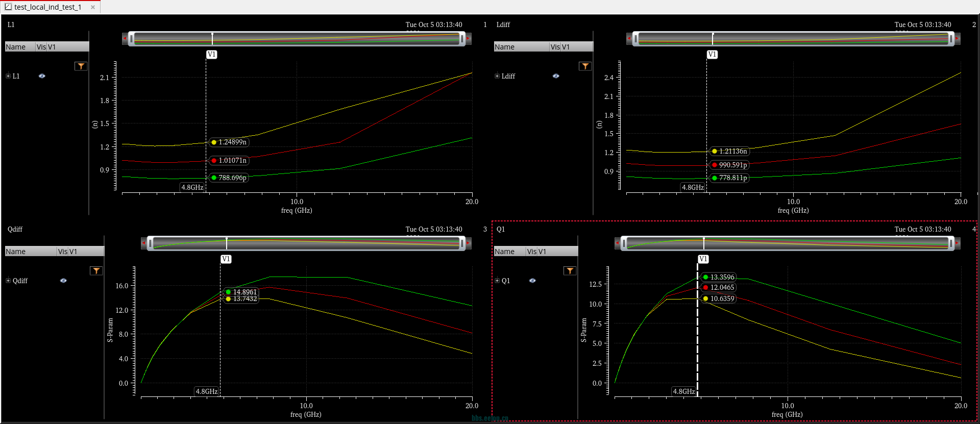Screen dimensions: 980x424
Task: Click right handle of L1 zoom slider
Action: 462,39
